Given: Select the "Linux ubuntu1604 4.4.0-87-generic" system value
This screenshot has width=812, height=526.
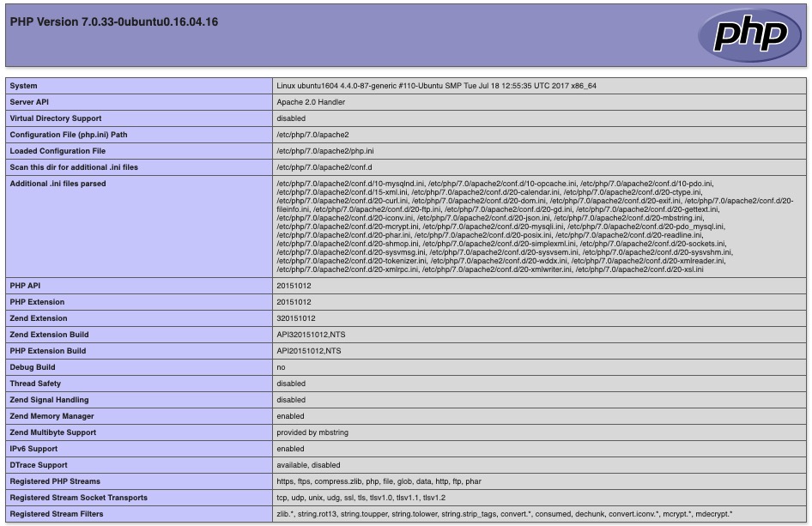Looking at the screenshot, I should click(x=436, y=86).
